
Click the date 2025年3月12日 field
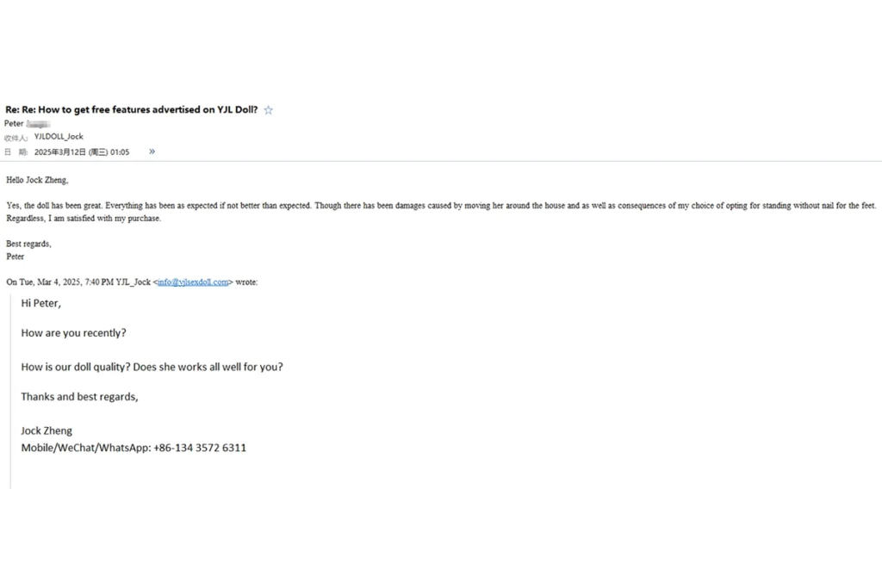[x=82, y=152]
